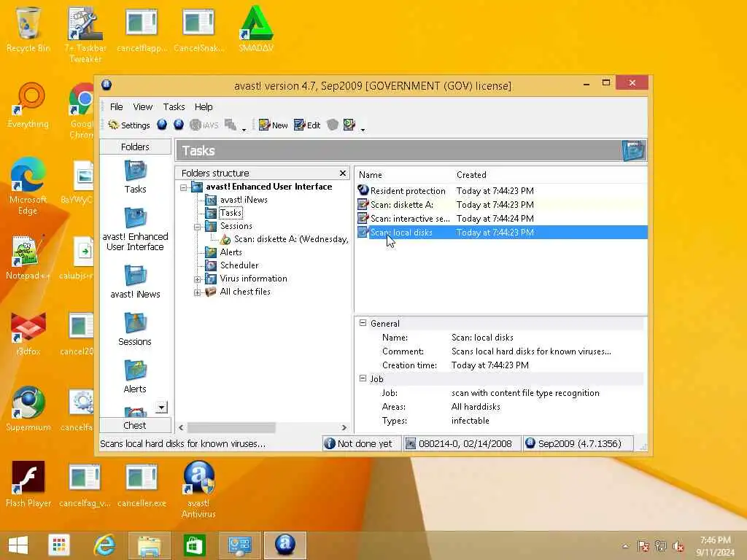Click the grey stop icon in toolbar
The width and height of the screenshot is (747, 560).
coord(333,125)
